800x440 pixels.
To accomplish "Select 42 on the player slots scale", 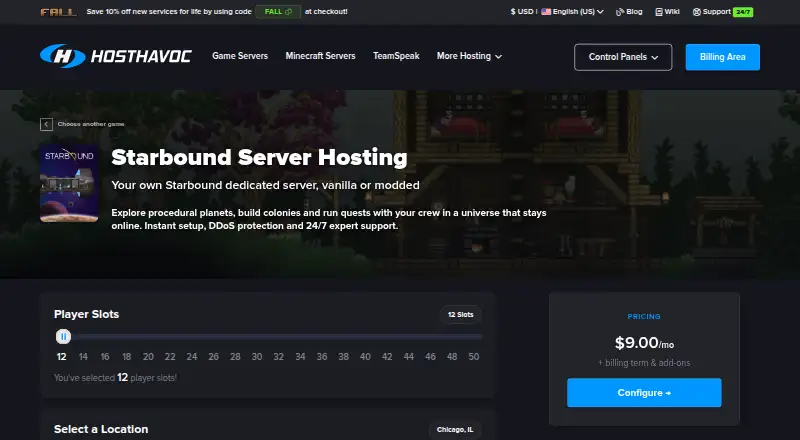I will pyautogui.click(x=387, y=357).
